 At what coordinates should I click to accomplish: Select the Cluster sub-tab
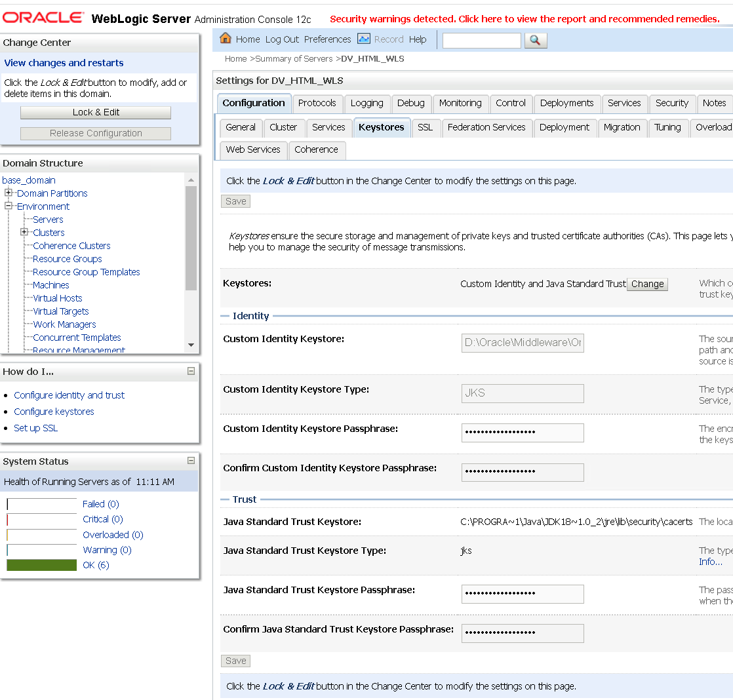[x=283, y=128]
